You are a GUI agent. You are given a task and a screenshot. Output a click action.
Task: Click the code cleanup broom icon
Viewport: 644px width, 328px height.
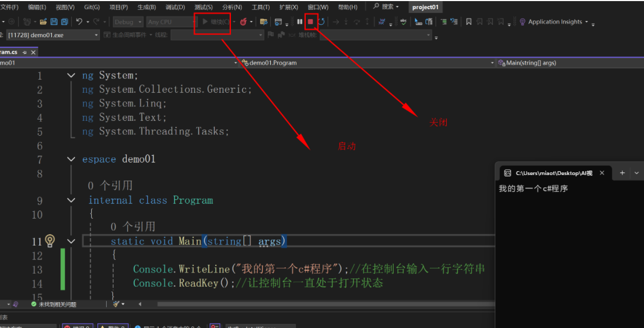pos(116,304)
